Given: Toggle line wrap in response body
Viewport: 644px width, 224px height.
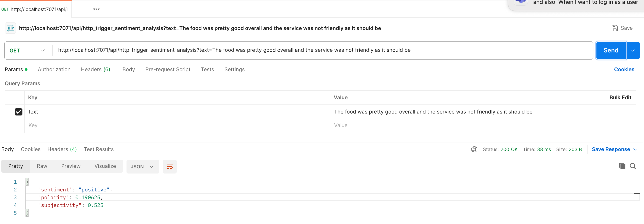Looking at the screenshot, I should (170, 167).
